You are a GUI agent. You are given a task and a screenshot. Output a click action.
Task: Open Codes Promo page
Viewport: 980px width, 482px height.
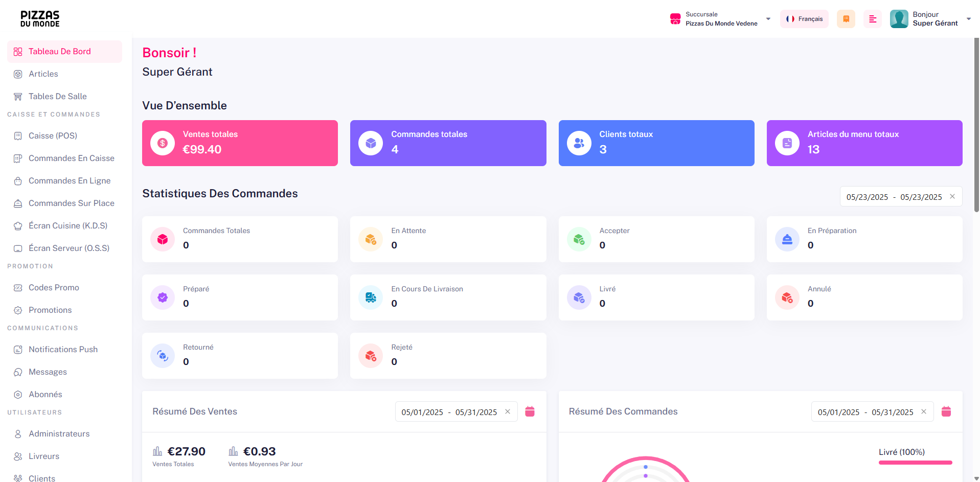(x=64, y=288)
